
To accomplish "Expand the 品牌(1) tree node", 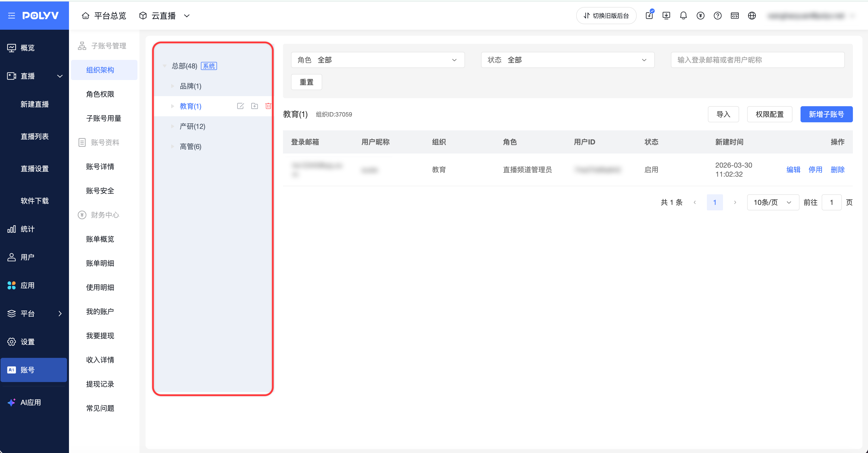I will 172,86.
